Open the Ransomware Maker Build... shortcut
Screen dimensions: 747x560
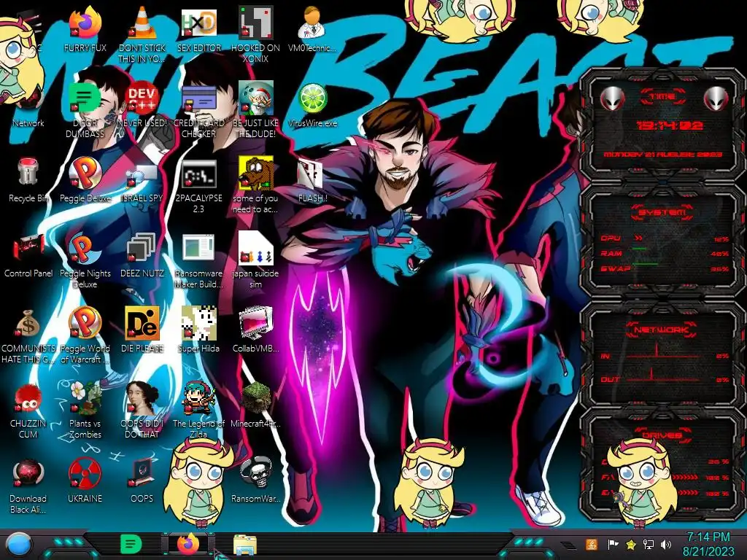pyautogui.click(x=198, y=248)
